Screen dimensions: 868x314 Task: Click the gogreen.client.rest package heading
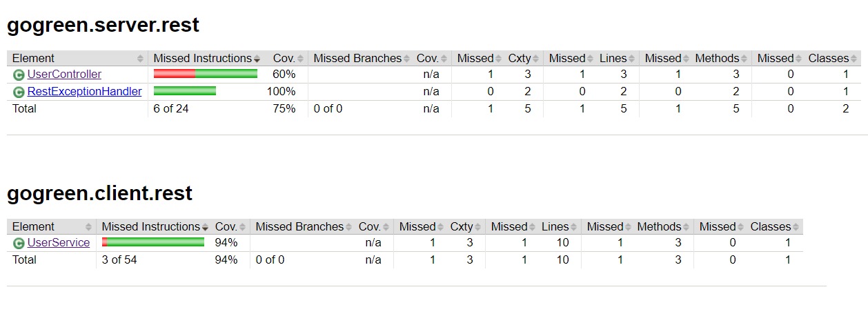coord(99,194)
